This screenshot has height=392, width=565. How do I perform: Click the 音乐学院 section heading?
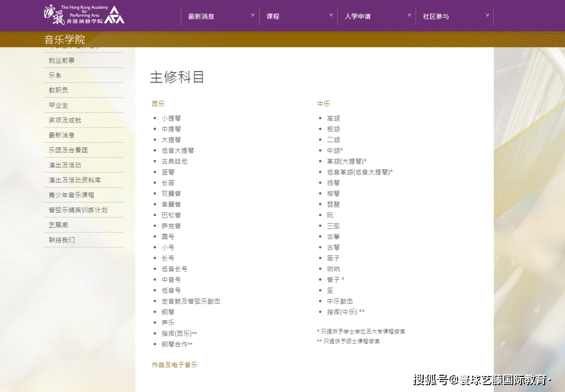64,39
